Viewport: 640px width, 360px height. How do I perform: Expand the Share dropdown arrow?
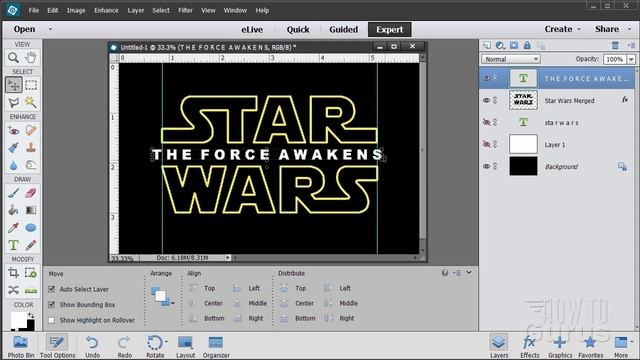click(x=629, y=29)
